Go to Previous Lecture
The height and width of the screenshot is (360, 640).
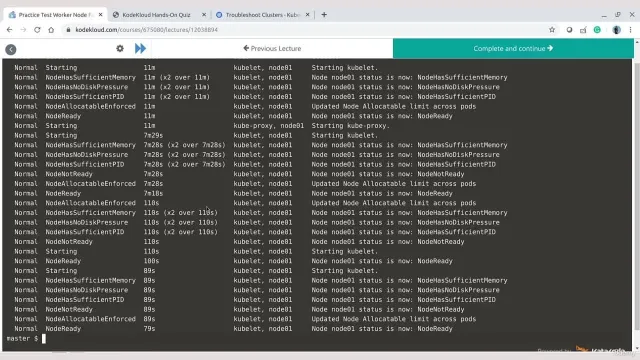(x=272, y=48)
